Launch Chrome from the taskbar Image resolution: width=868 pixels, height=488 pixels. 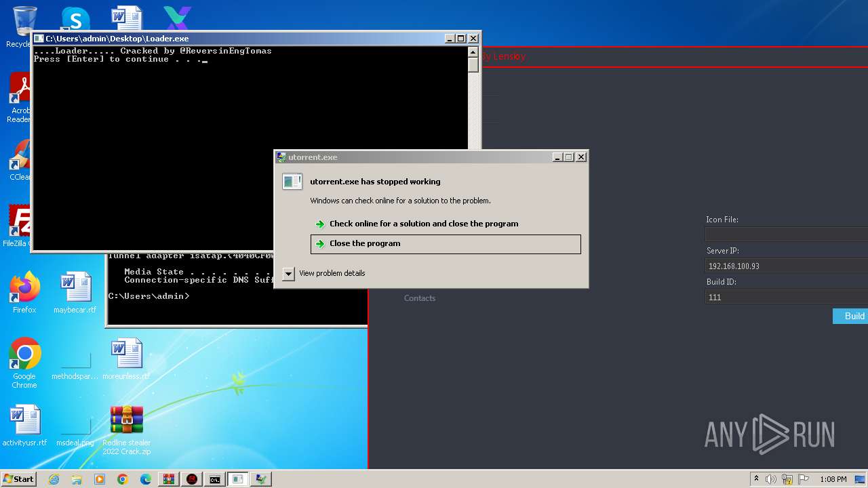pyautogui.click(x=123, y=479)
